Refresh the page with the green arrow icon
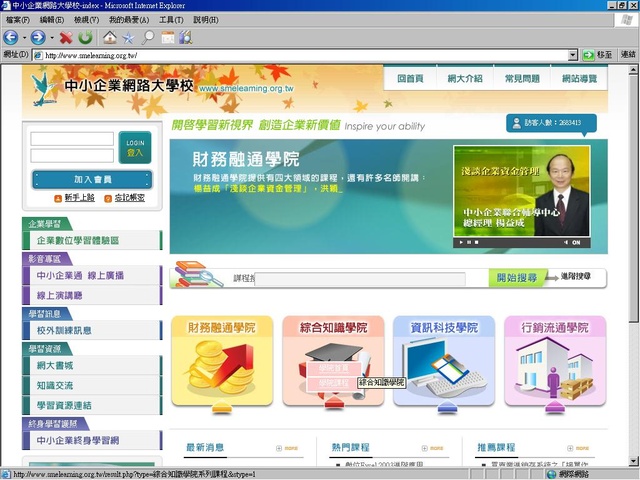Screen dimensions: 640x480 click(85, 38)
